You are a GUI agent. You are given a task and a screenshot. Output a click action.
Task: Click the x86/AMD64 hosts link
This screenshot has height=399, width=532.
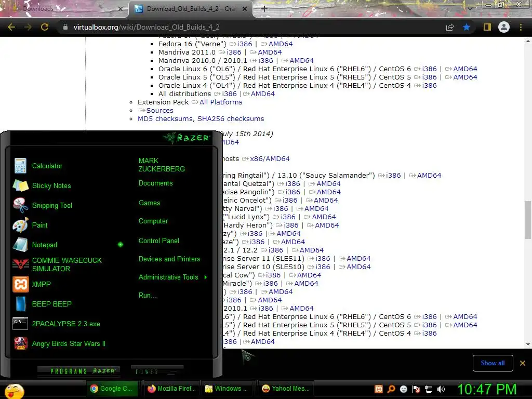270,159
